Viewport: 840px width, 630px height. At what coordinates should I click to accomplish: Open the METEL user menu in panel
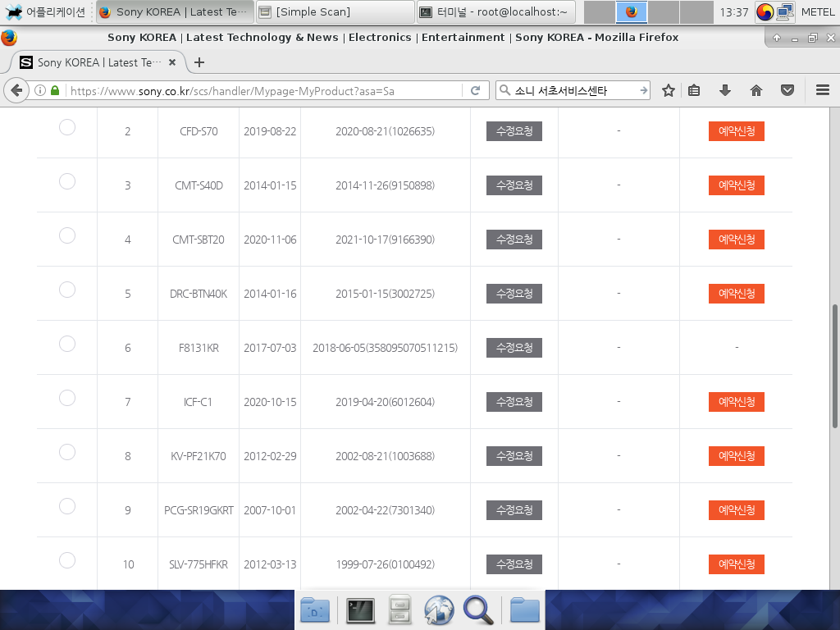817,11
